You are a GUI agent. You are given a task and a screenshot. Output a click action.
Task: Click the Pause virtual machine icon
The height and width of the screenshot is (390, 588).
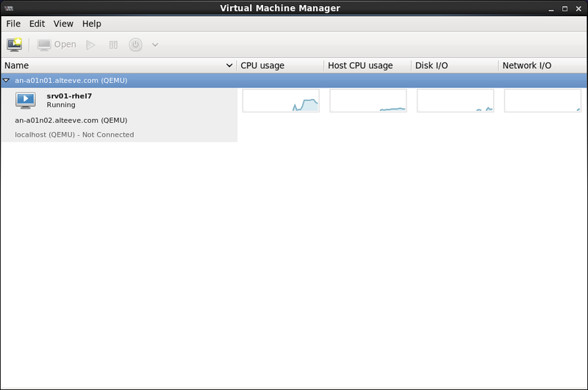(113, 45)
